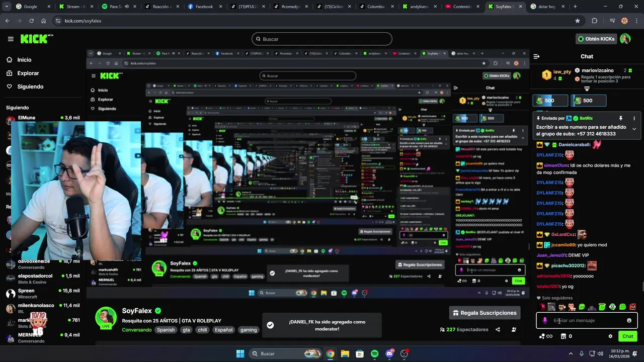Select the Spanish tag
The image size is (644, 362).
(166, 330)
